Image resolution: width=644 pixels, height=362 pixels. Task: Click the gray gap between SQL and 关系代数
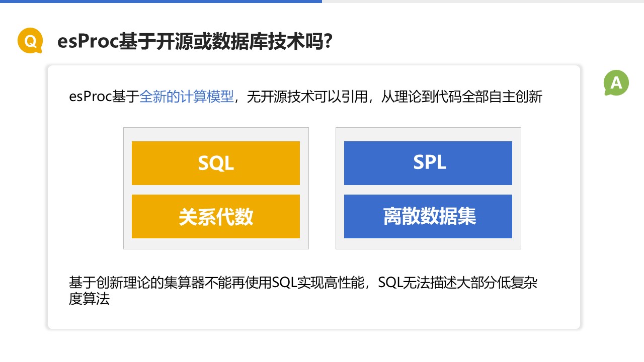coord(215,190)
